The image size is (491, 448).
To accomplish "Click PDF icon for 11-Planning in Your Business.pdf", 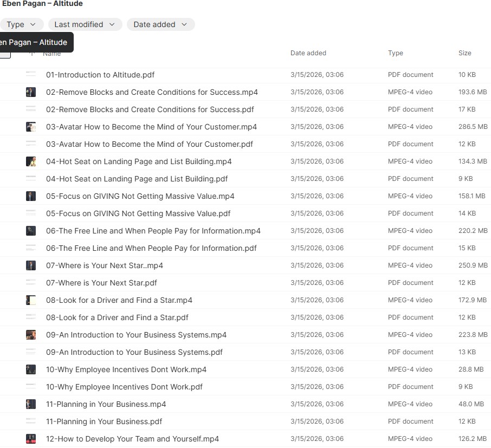I will [31, 421].
